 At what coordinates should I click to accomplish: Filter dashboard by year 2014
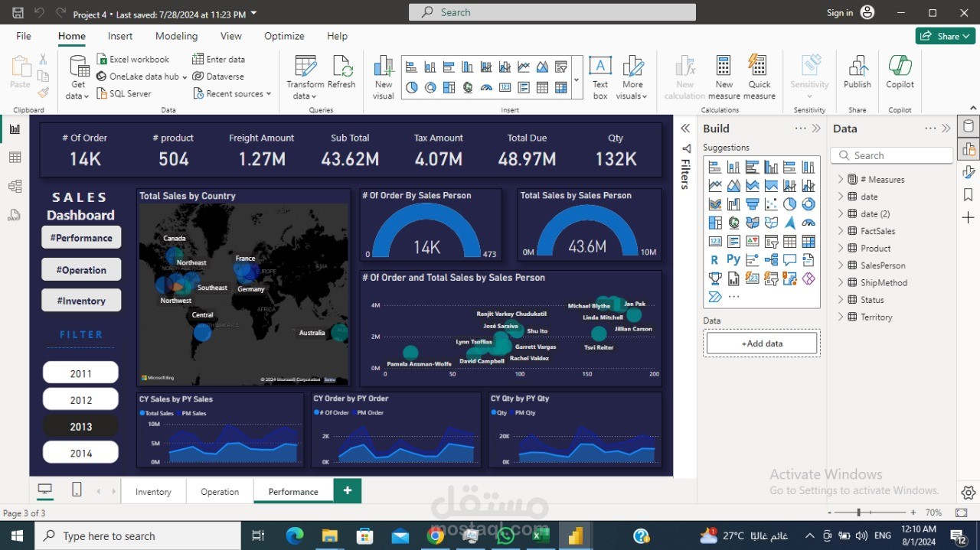[80, 453]
